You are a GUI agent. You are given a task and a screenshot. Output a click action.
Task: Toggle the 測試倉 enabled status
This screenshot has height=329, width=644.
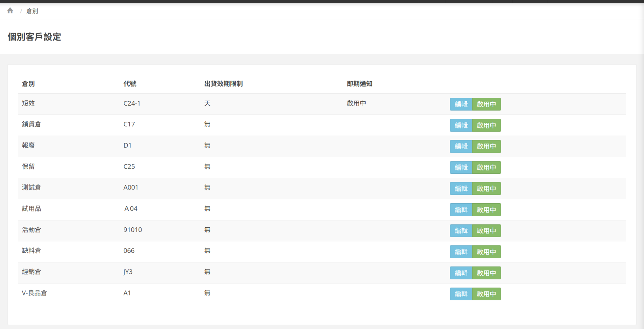(486, 188)
